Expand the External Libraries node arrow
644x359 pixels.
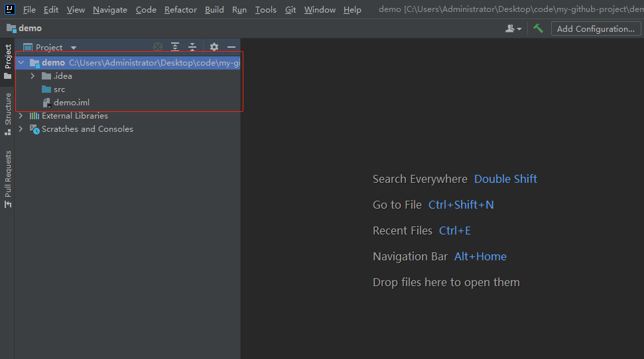21,116
